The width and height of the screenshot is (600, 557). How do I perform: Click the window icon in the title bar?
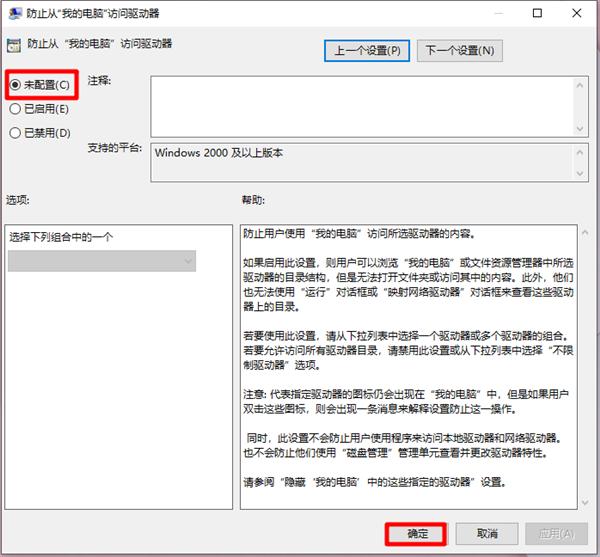click(x=13, y=14)
